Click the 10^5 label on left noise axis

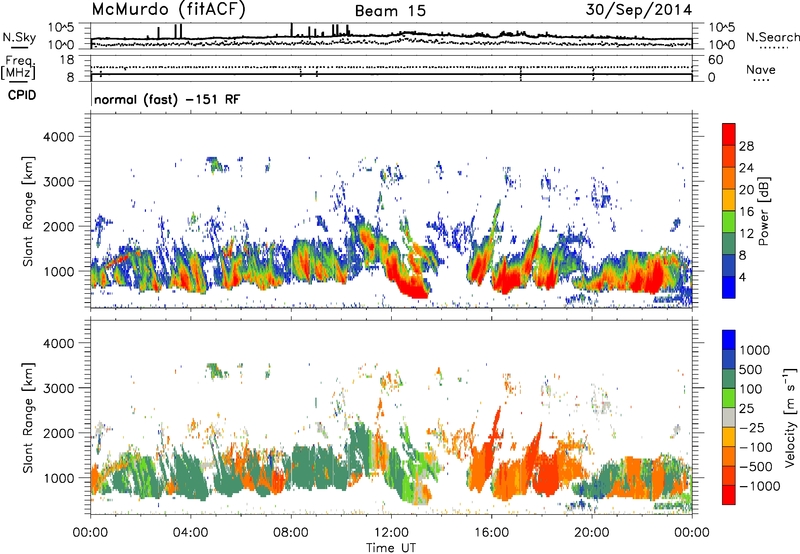[x=61, y=27]
